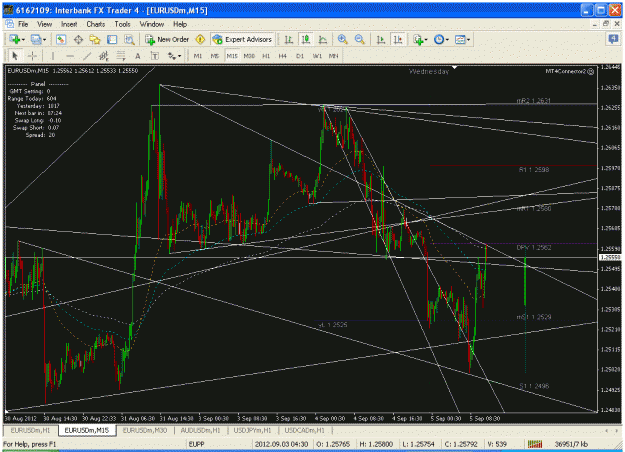This screenshot has width=625, height=452.
Task: Open the Indicators list dropdown
Action: pos(420,39)
